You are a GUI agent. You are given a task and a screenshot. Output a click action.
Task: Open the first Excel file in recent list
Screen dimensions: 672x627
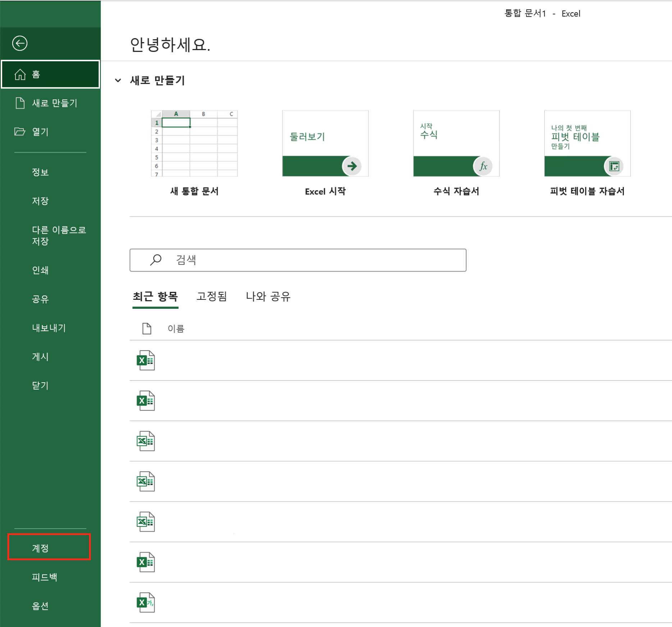[146, 360]
